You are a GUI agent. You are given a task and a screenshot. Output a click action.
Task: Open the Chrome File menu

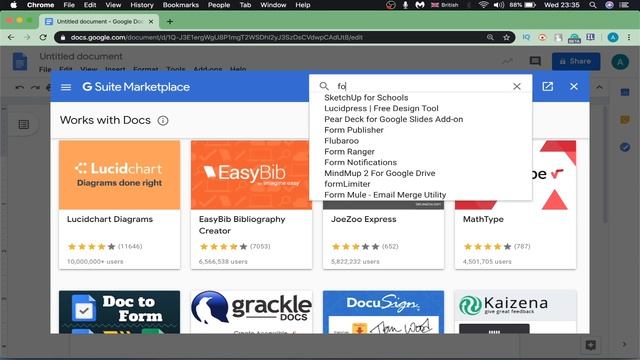pos(69,5)
